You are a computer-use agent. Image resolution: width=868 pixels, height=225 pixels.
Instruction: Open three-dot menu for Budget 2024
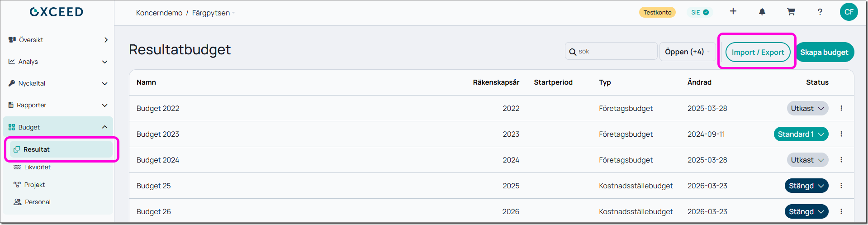tap(841, 160)
